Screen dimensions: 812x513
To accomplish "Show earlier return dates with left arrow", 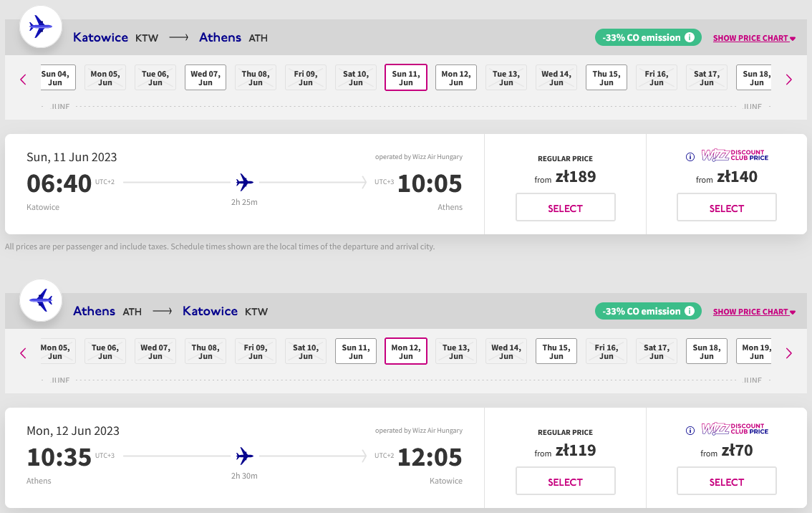I will pyautogui.click(x=23, y=353).
